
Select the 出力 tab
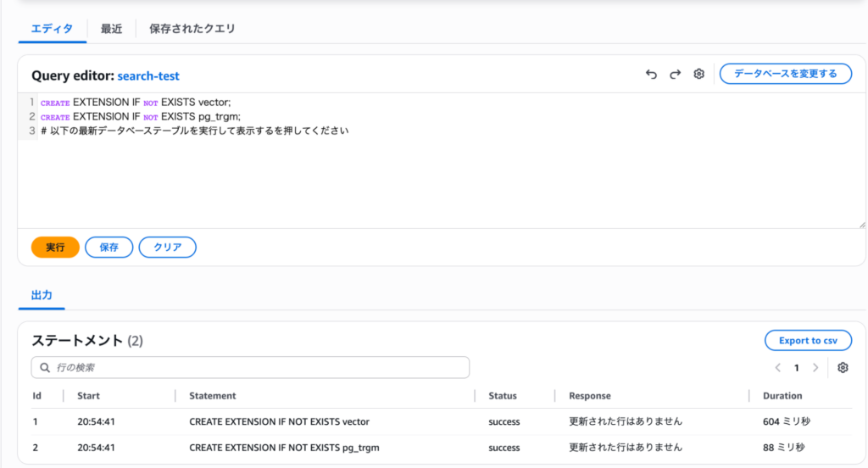coord(42,295)
